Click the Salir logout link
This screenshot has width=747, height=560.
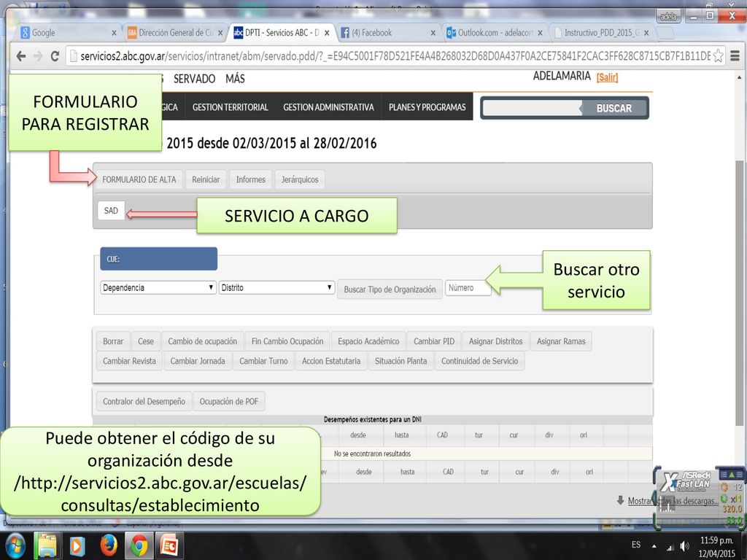(x=607, y=77)
